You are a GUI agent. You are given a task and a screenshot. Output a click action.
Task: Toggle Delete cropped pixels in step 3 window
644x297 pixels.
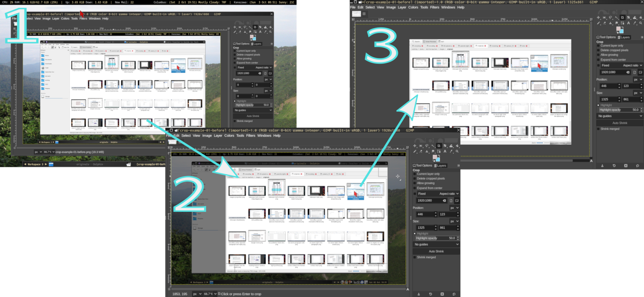point(598,50)
